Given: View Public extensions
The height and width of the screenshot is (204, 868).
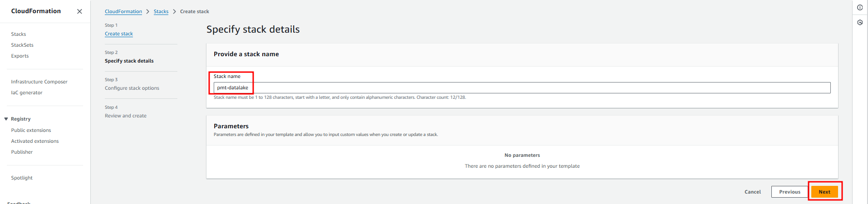Looking at the screenshot, I should point(31,130).
